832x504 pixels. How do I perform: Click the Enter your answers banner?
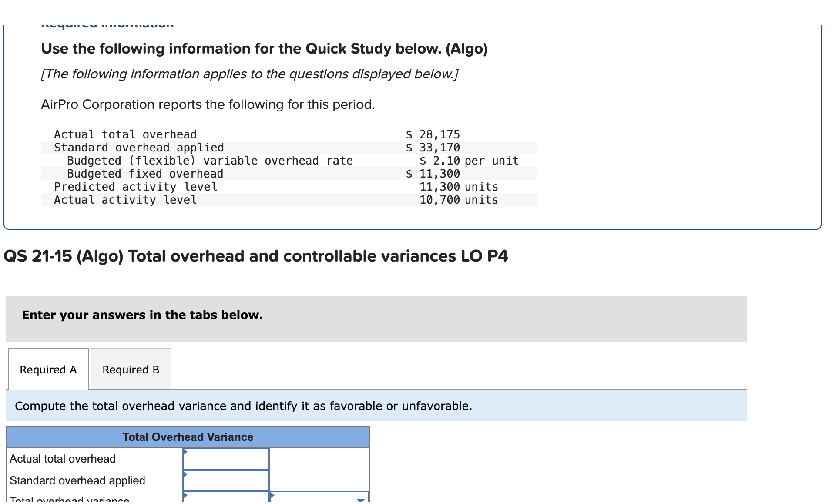pos(143,315)
